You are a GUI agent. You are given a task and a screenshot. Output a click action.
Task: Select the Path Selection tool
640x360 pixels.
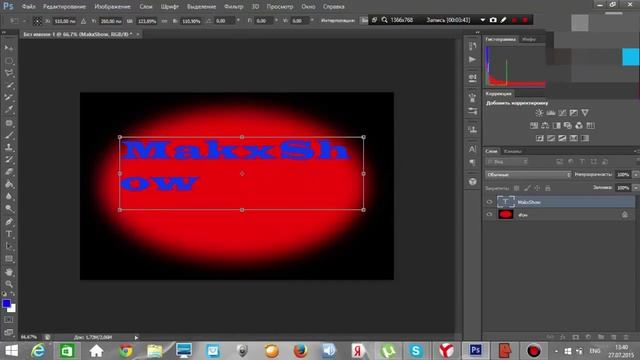9,246
